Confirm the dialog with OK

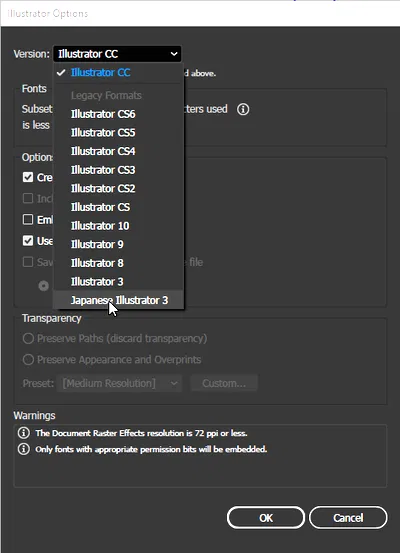(266, 518)
